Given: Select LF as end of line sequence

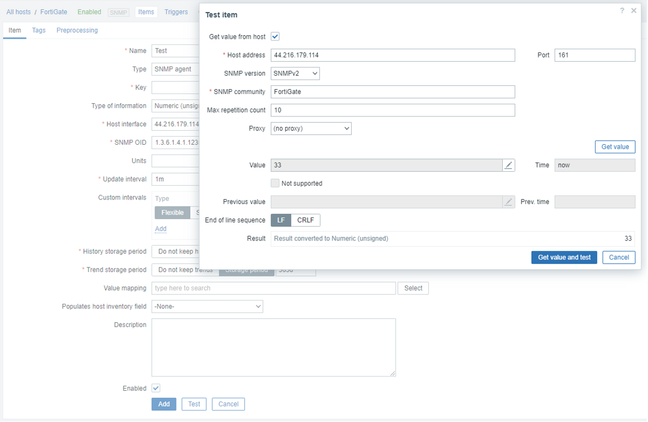Looking at the screenshot, I should click(282, 220).
